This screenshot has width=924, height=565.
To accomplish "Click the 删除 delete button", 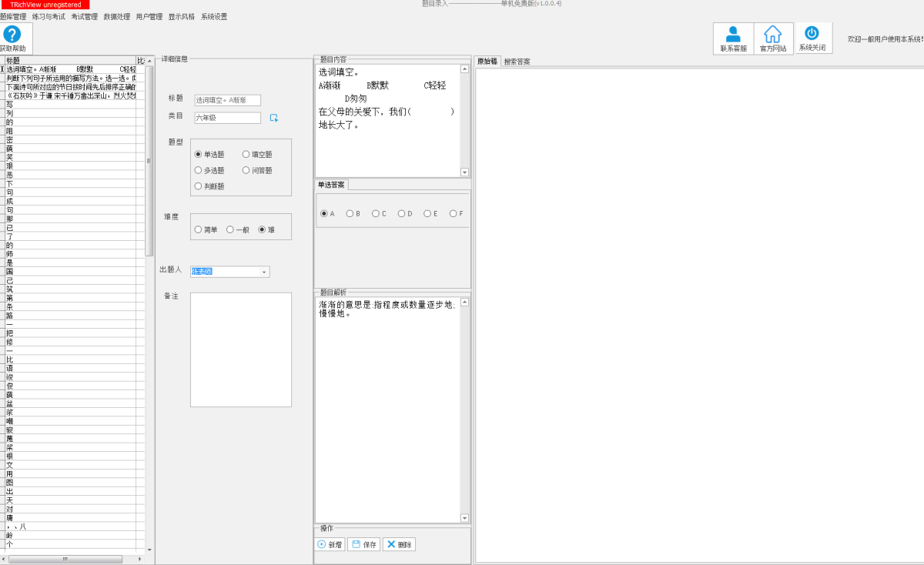I will coord(400,544).
